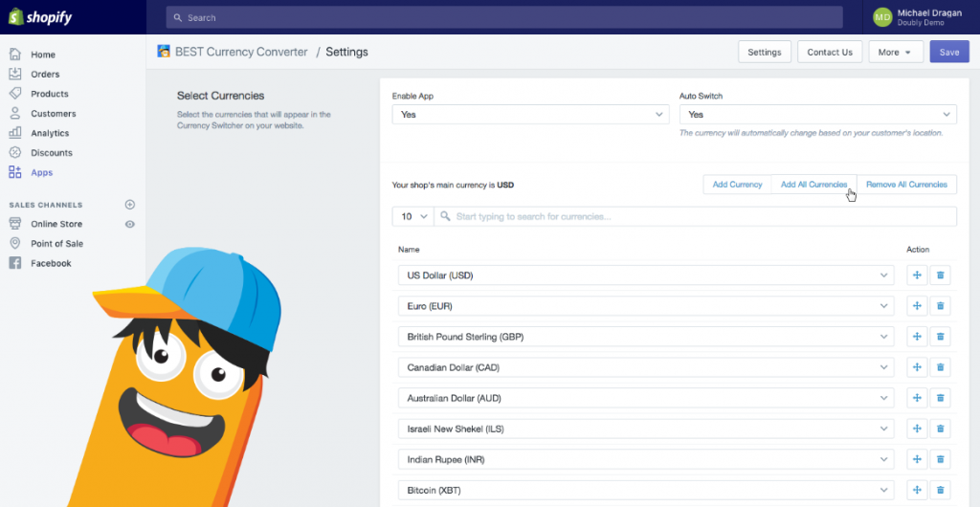
Task: Open the Enable App dropdown
Action: (530, 114)
